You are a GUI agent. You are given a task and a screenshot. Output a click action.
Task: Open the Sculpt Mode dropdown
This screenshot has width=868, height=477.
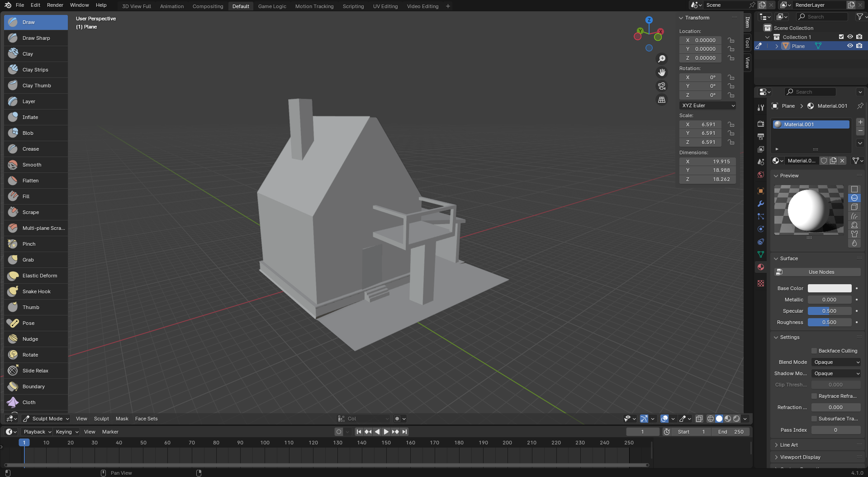point(47,419)
